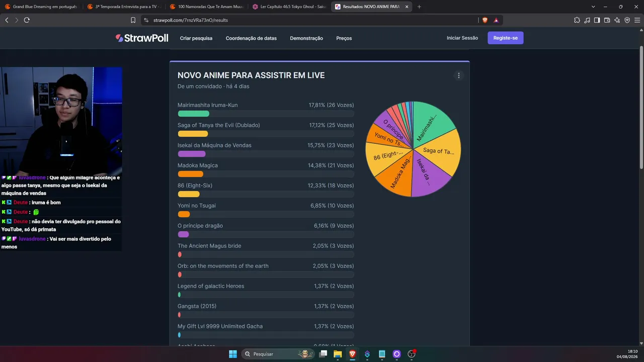Open the browser extensions puzzle icon
The image size is (644, 362).
click(577, 20)
